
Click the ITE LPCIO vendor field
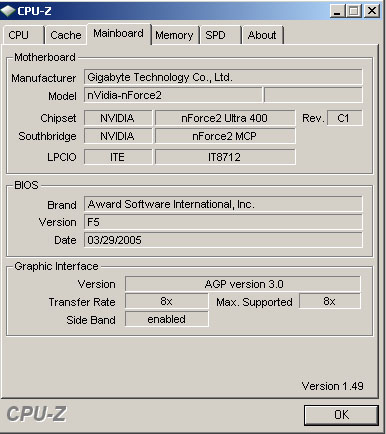[x=118, y=157]
